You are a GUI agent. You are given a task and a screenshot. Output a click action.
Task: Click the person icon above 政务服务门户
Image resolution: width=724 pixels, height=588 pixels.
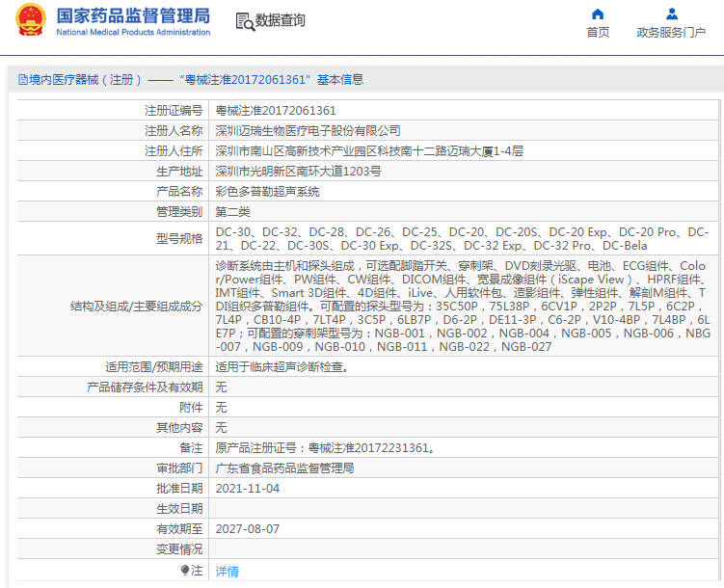click(672, 13)
